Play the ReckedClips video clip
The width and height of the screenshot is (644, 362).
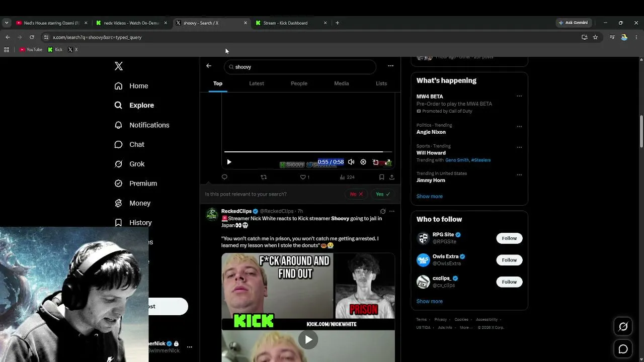point(308,340)
